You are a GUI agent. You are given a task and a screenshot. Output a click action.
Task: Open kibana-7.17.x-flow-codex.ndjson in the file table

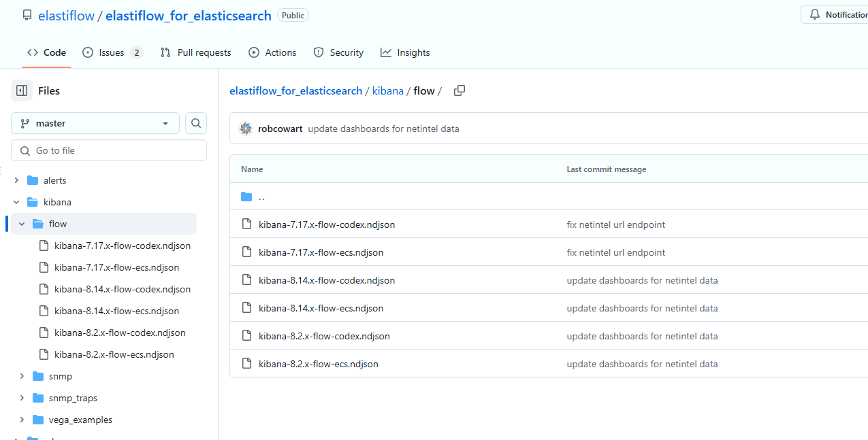tap(327, 224)
